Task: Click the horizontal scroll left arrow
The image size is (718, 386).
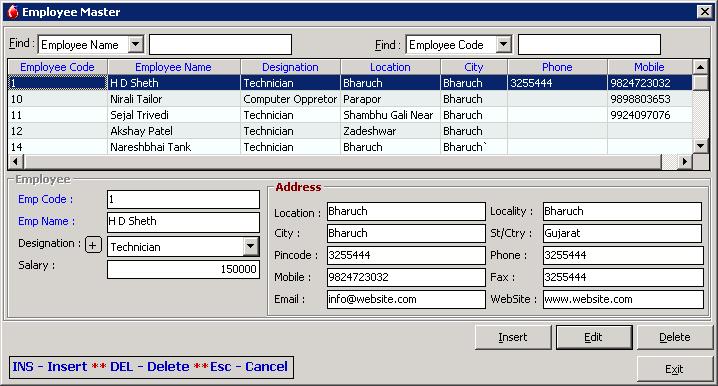Action: (16, 161)
